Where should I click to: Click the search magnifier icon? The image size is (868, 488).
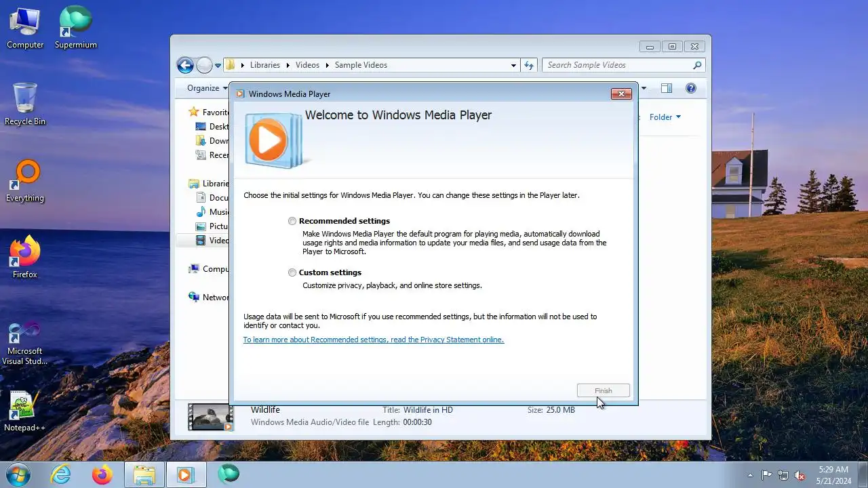coord(697,65)
